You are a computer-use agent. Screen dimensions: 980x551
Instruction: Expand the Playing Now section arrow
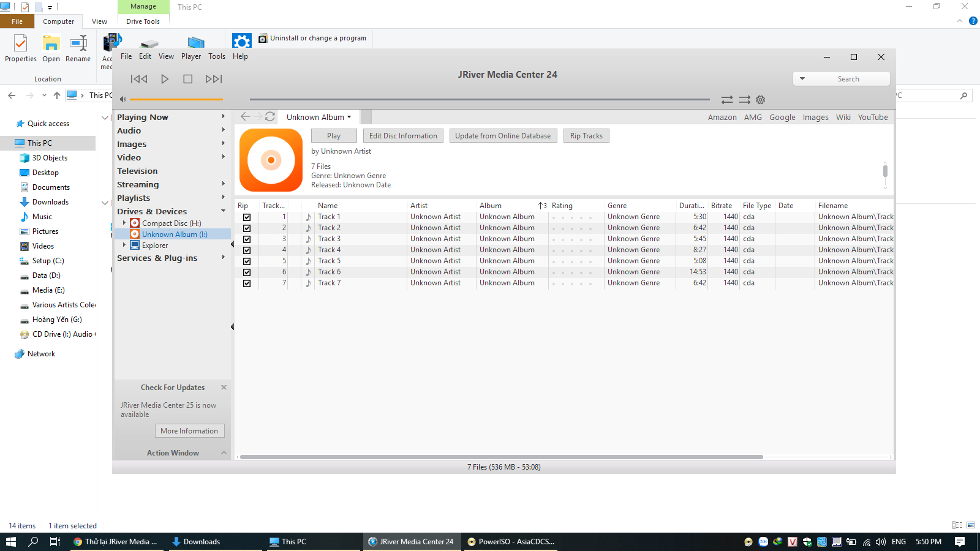(223, 116)
